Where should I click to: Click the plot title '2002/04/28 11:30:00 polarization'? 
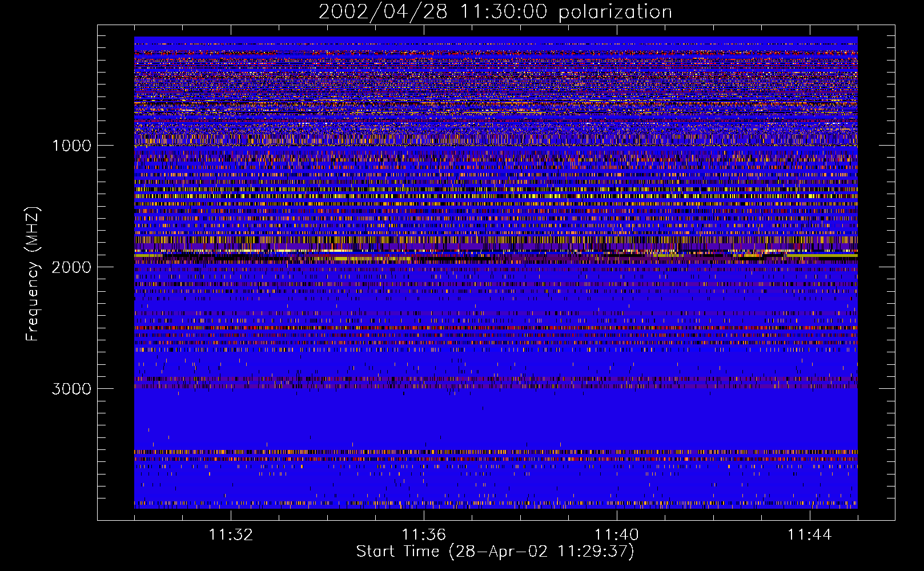point(495,12)
